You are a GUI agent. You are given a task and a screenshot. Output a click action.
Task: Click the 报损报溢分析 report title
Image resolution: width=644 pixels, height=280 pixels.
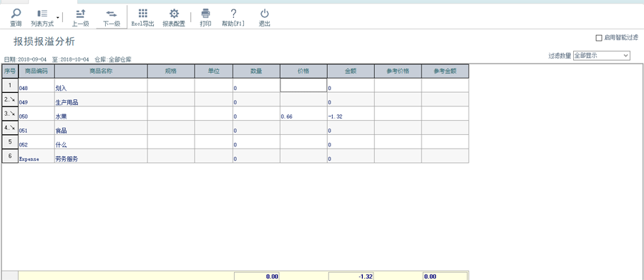click(x=44, y=42)
